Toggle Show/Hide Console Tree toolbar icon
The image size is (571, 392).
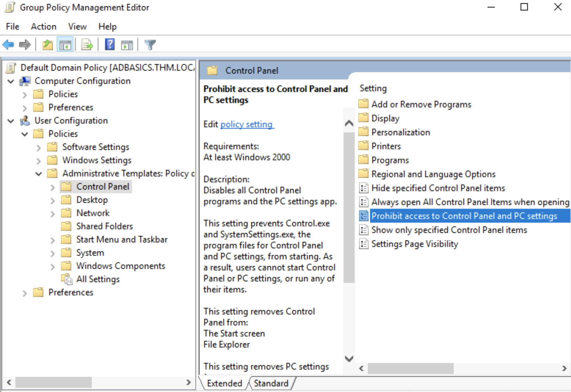pyautogui.click(x=65, y=45)
